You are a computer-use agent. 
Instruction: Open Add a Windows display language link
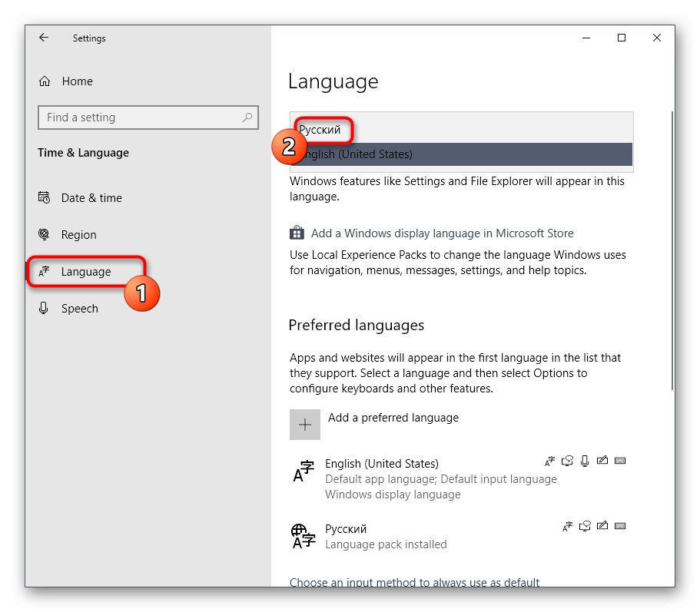(442, 233)
